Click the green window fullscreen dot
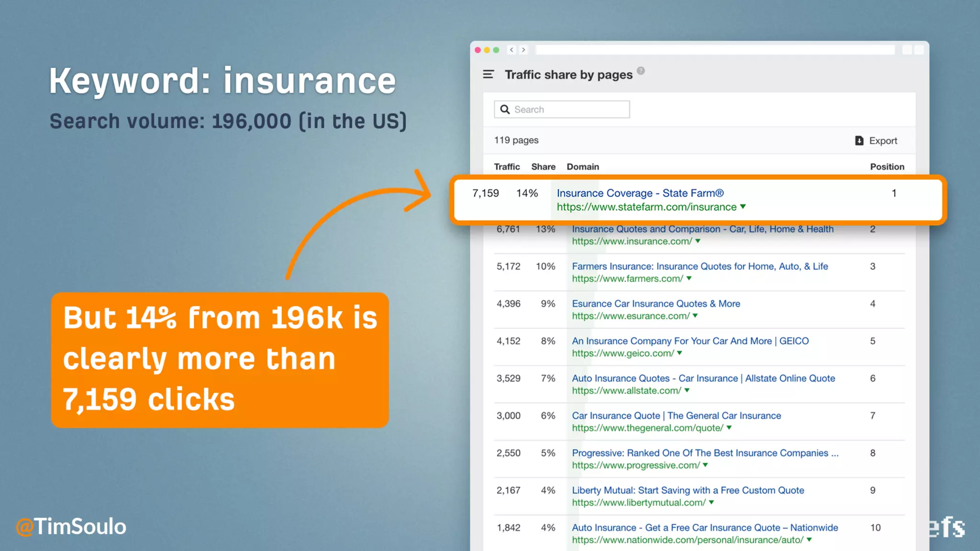The width and height of the screenshot is (980, 551). (x=496, y=50)
